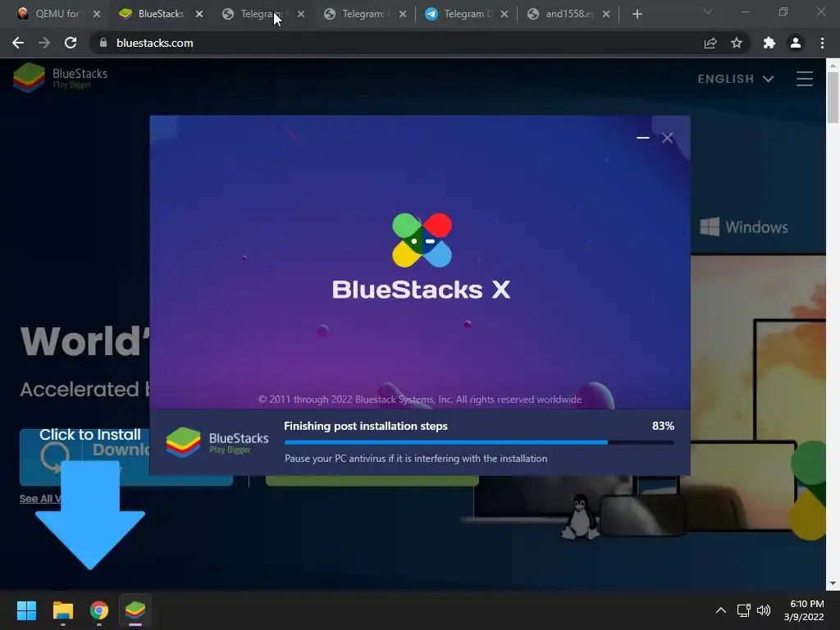Close the first Telegram tab
The height and width of the screenshot is (630, 840).
301,14
